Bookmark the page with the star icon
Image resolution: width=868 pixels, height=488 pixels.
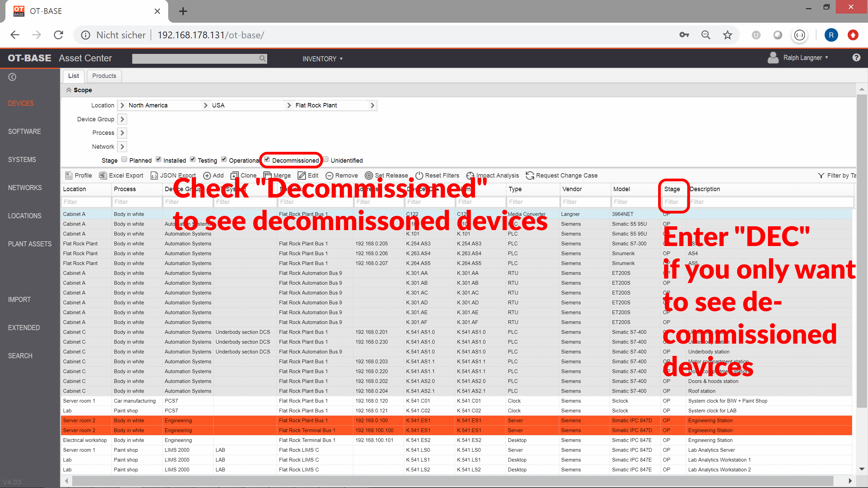[x=728, y=35]
